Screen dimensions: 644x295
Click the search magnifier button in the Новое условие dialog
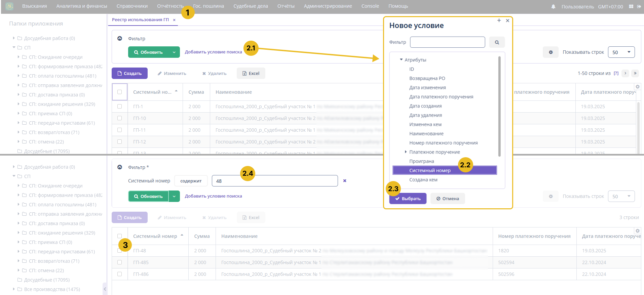coord(497,42)
